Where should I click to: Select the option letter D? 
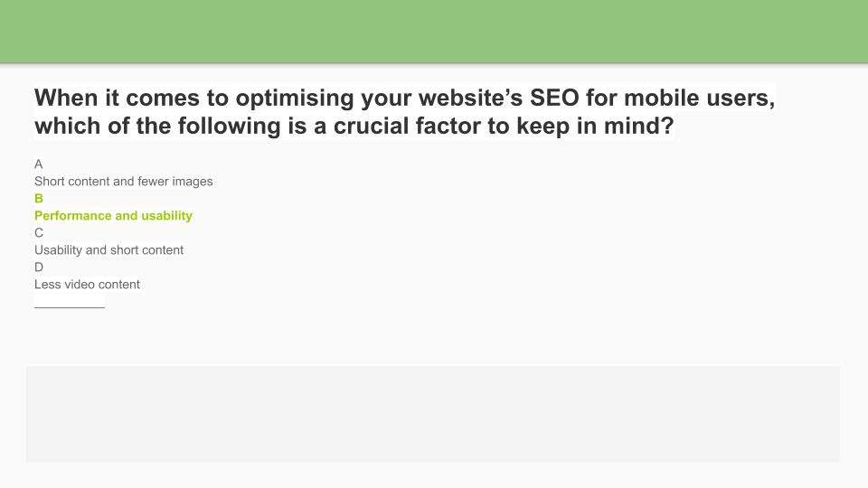pos(39,267)
